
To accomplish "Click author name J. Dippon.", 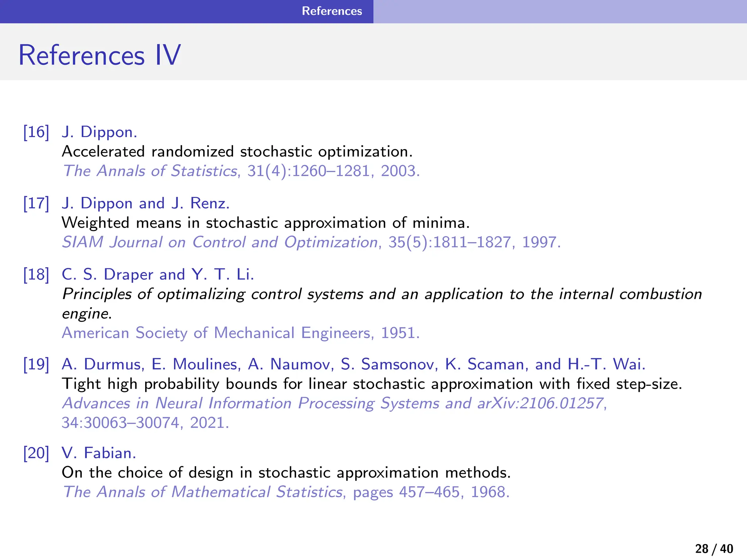I will (x=99, y=132).
